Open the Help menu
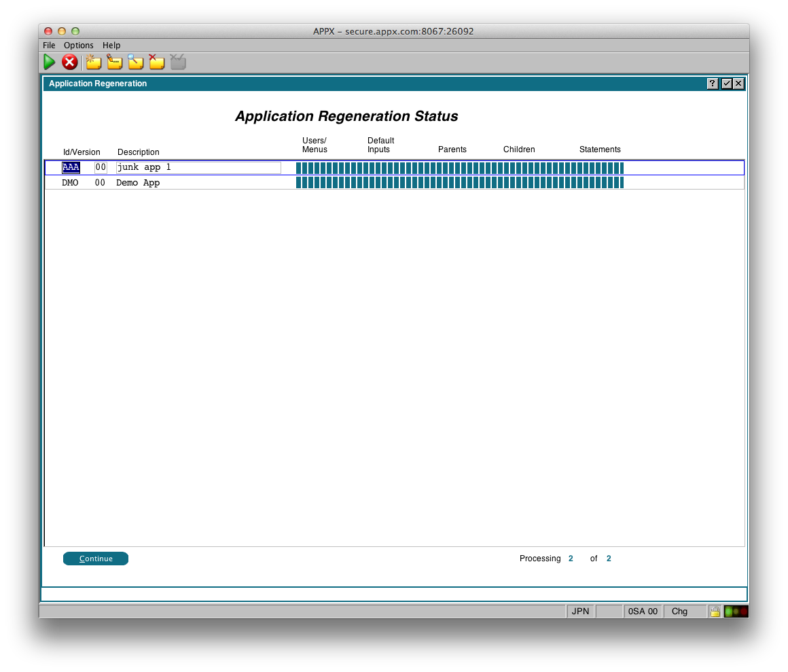The height and width of the screenshot is (672, 788). (111, 46)
